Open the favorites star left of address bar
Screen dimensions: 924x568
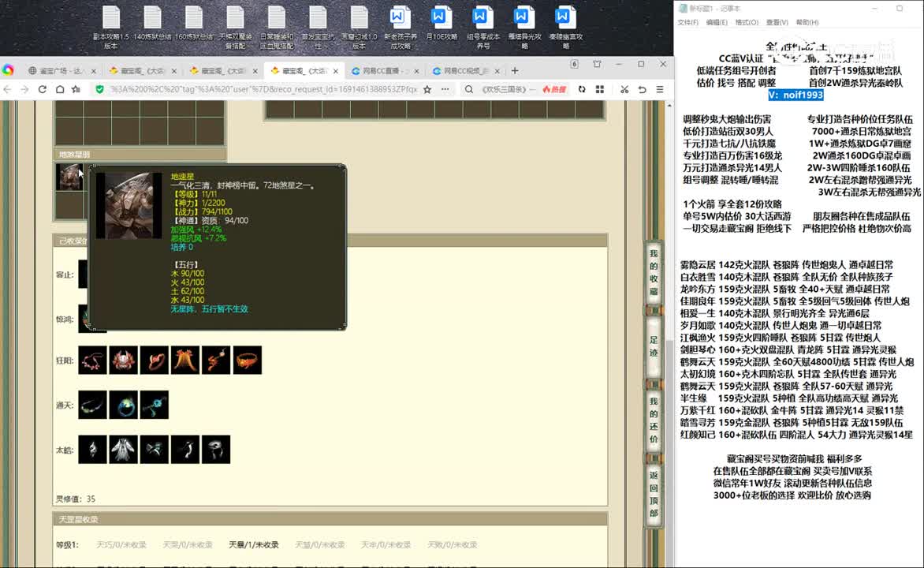click(76, 90)
